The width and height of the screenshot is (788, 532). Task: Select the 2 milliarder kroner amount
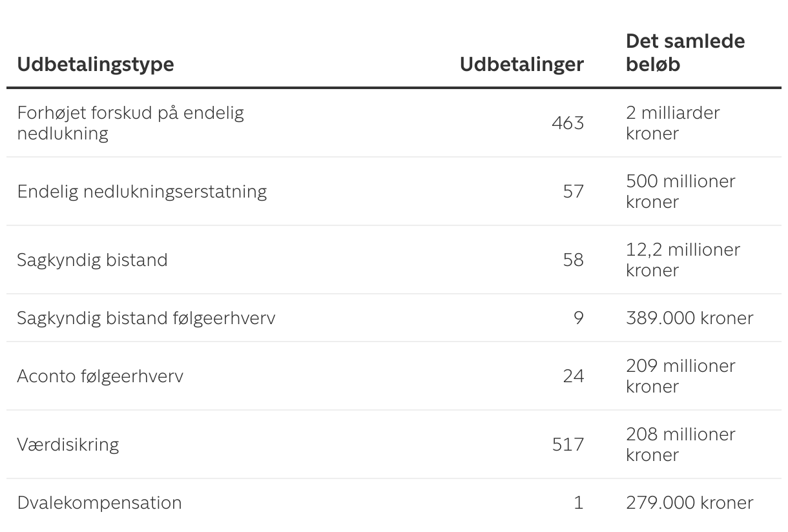click(x=672, y=123)
